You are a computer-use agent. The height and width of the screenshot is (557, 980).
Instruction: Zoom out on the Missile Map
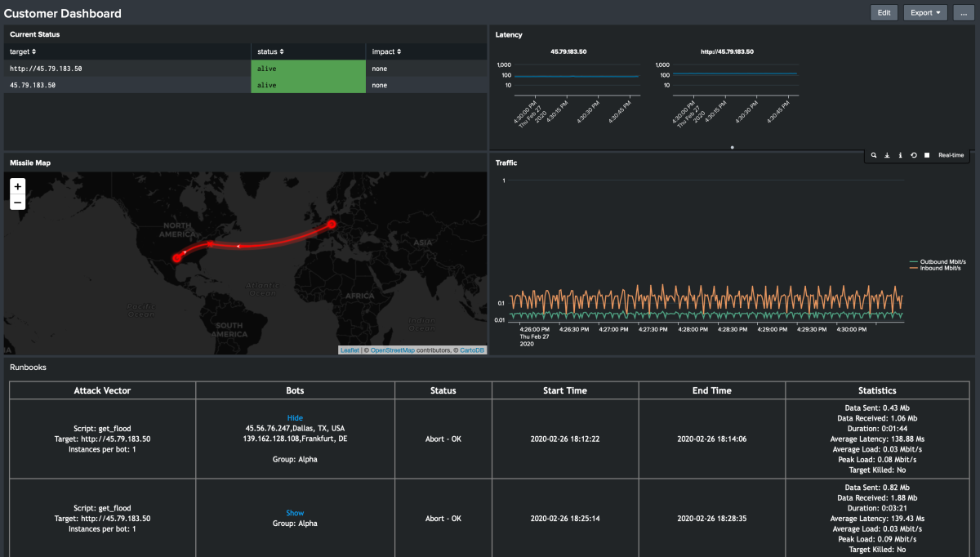pyautogui.click(x=18, y=203)
